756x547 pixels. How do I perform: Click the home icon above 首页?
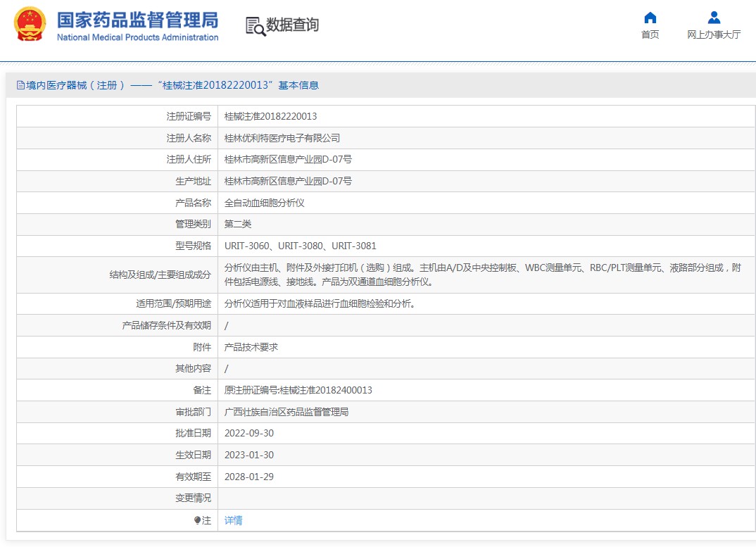pyautogui.click(x=650, y=18)
